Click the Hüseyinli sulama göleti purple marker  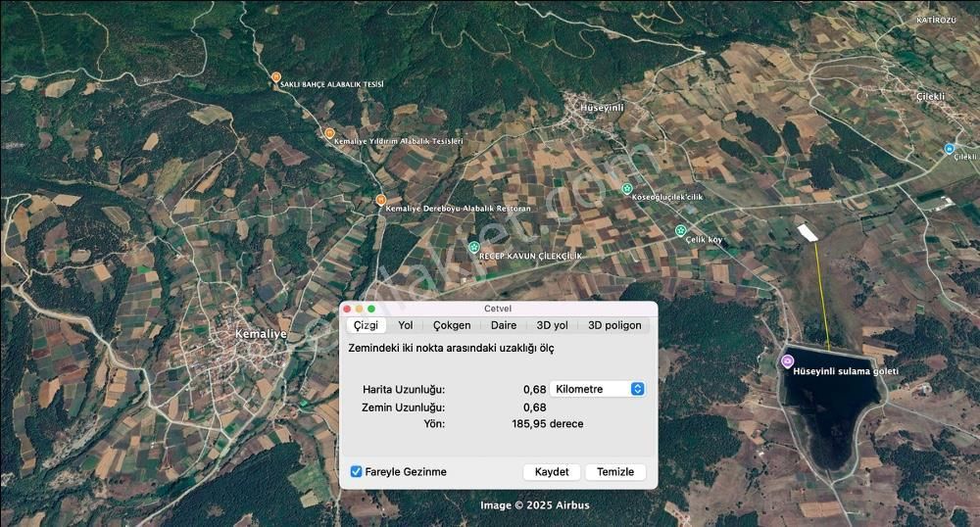click(x=786, y=361)
